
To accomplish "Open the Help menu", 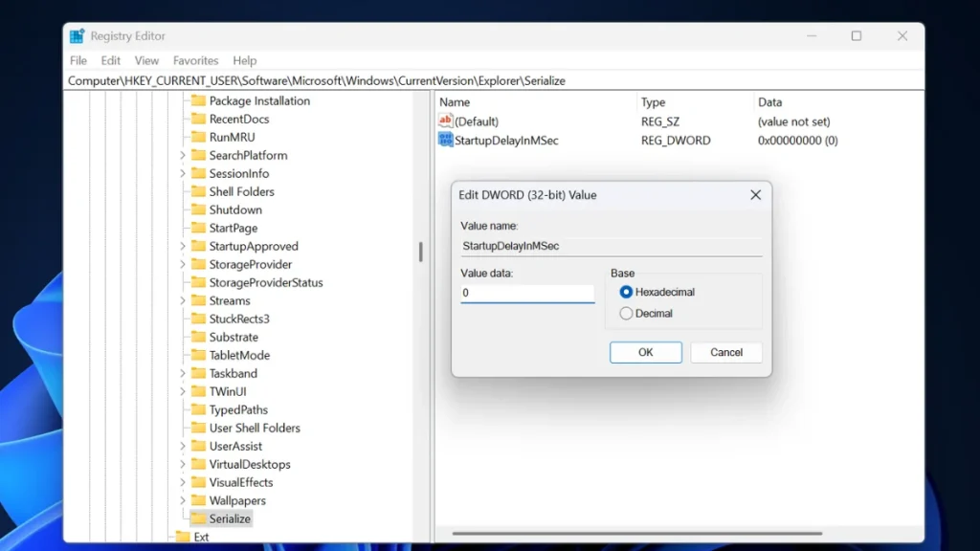I will click(244, 60).
